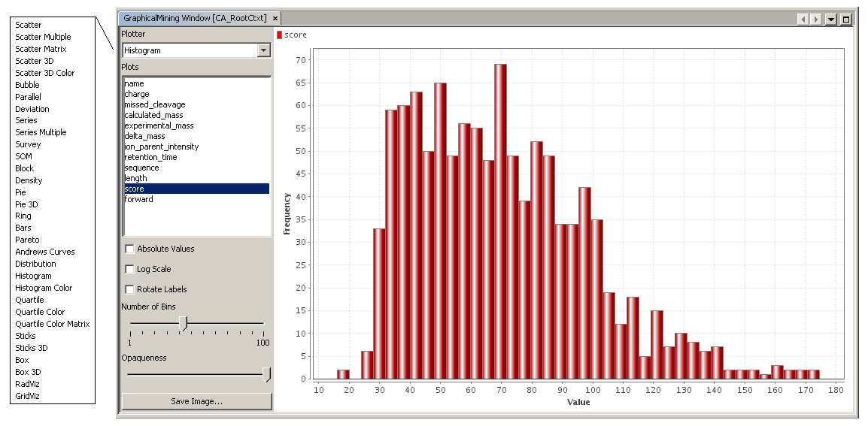Click the Histogram plotter combo box
The image size is (868, 426).
tap(189, 50)
